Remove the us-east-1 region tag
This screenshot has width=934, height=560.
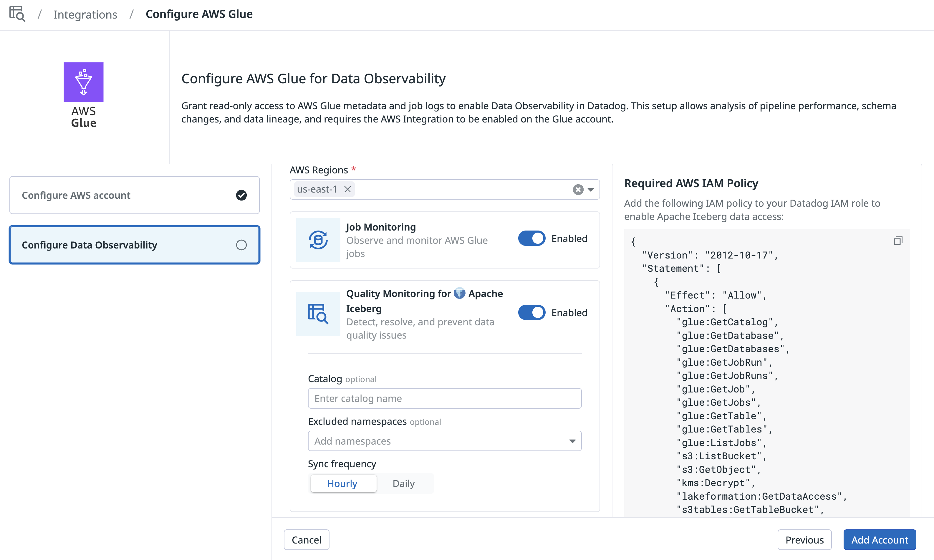(347, 189)
